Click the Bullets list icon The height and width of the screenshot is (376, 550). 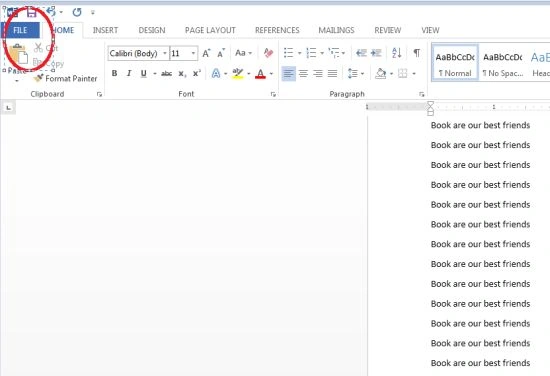(x=289, y=53)
